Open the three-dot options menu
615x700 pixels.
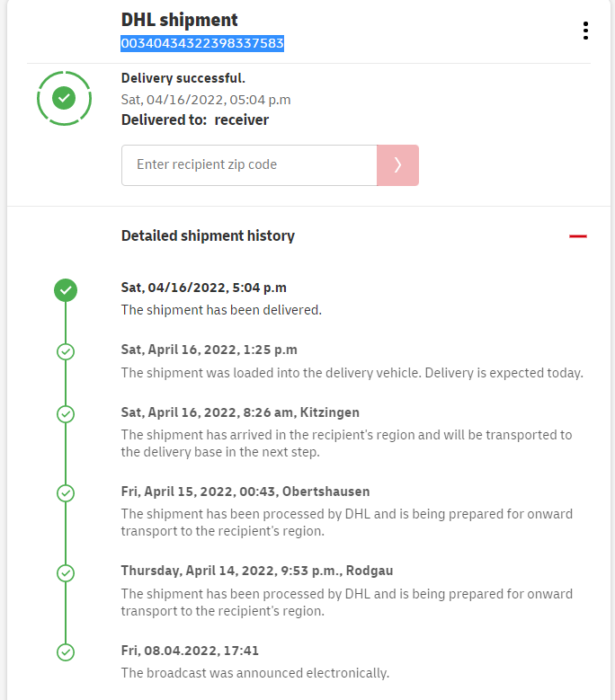pos(585,31)
